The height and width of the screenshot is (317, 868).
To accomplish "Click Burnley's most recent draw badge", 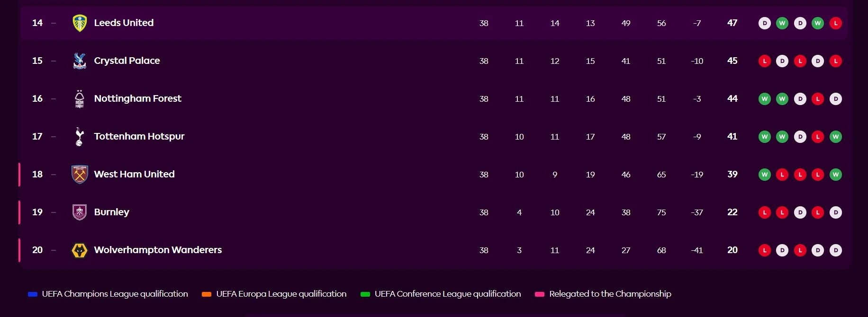I will pos(836,212).
